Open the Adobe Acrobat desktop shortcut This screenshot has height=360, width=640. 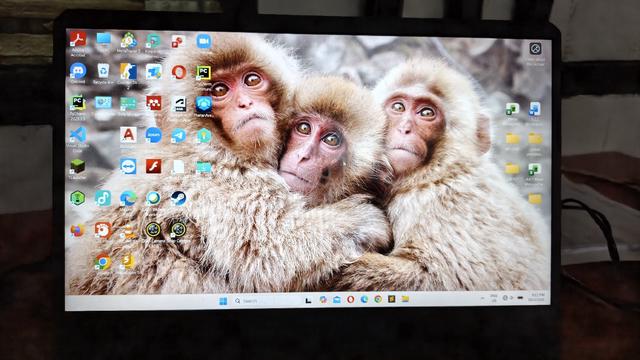point(78,40)
